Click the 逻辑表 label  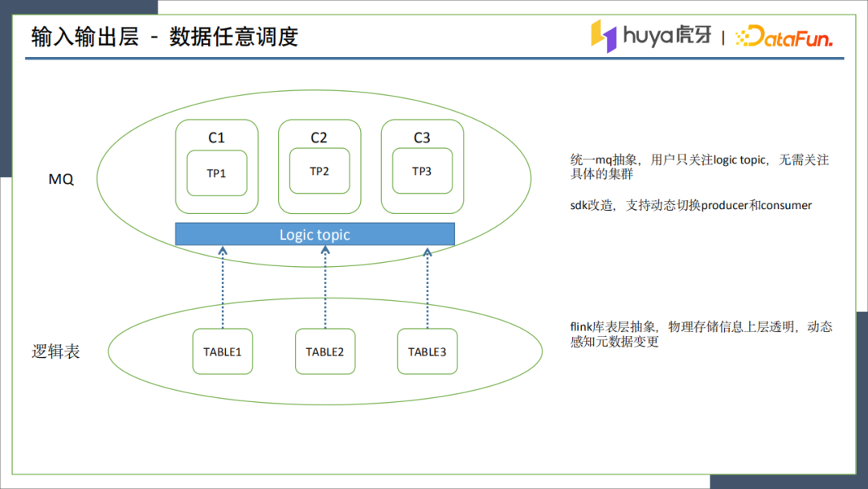pos(56,351)
